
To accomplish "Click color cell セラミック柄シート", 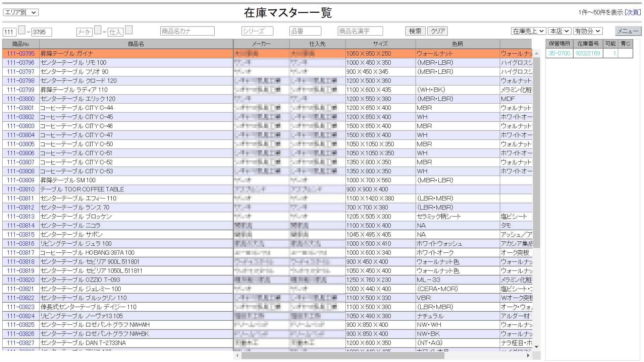I will 458,217.
